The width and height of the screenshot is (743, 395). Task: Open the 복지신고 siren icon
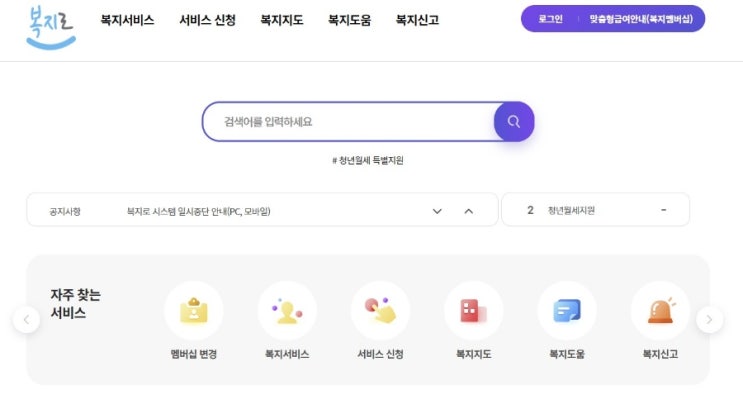(x=661, y=311)
